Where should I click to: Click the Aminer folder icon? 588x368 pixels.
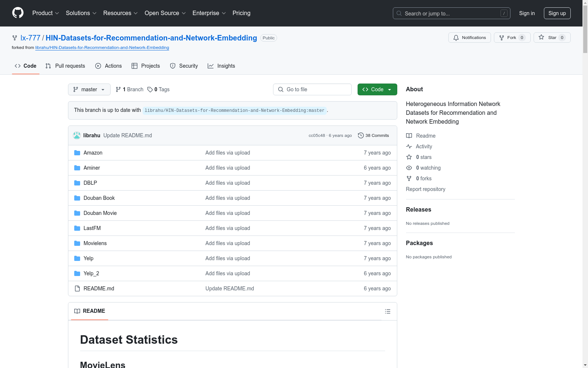coord(77,168)
